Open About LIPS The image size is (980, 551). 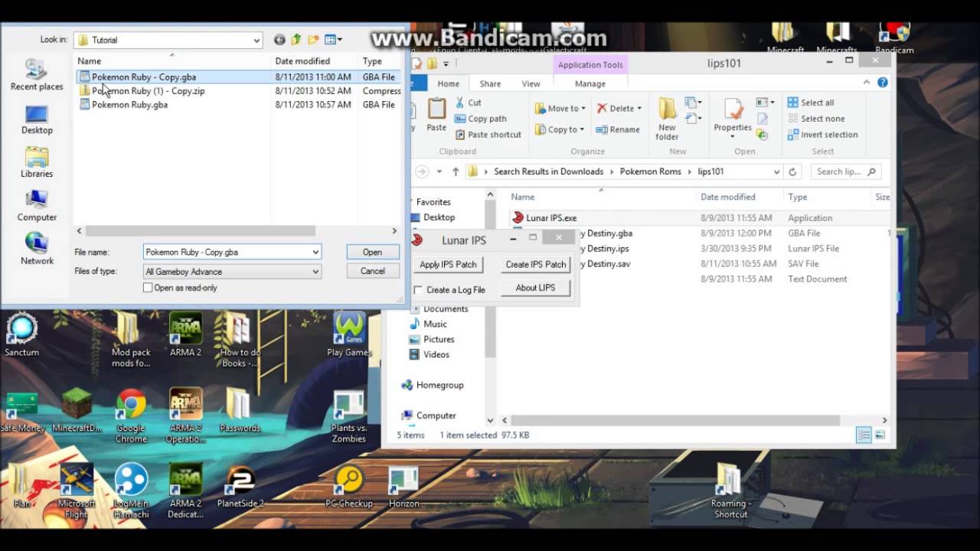(536, 288)
